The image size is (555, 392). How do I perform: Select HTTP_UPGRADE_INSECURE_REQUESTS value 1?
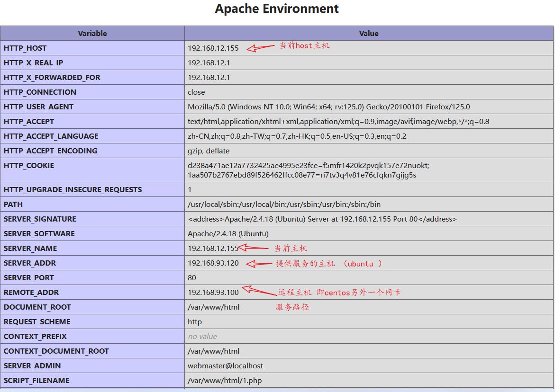point(190,189)
